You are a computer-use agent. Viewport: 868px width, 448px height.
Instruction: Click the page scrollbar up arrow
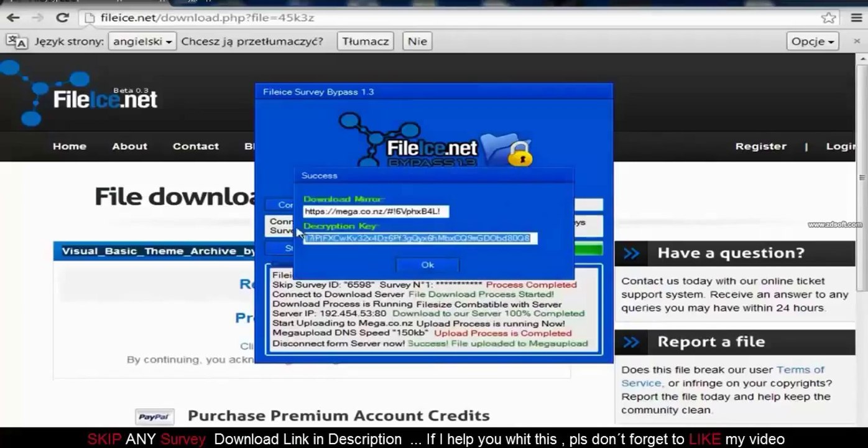click(862, 59)
